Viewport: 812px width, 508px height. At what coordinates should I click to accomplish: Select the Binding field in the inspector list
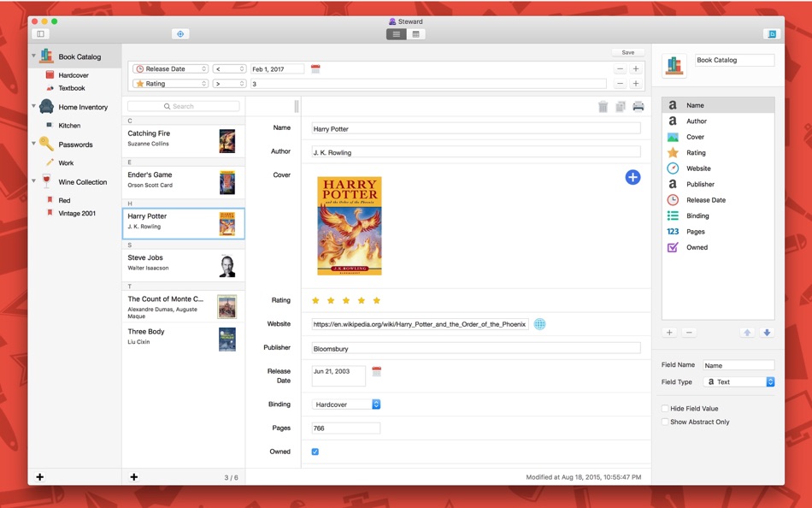tap(718, 216)
